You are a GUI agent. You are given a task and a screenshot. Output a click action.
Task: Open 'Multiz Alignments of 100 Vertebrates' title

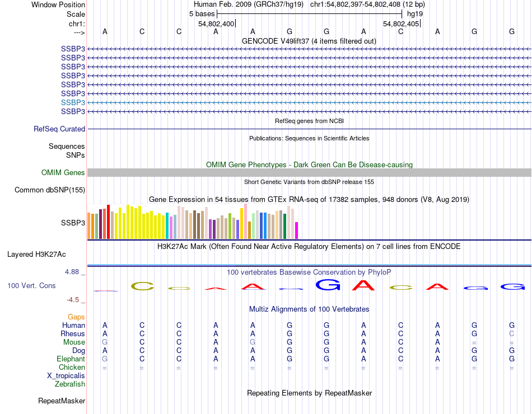[309, 309]
